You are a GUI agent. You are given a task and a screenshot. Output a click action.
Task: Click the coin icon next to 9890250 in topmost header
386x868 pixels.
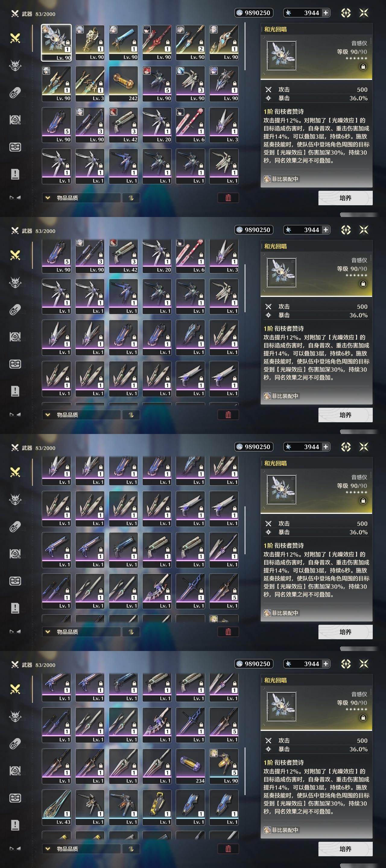click(239, 13)
